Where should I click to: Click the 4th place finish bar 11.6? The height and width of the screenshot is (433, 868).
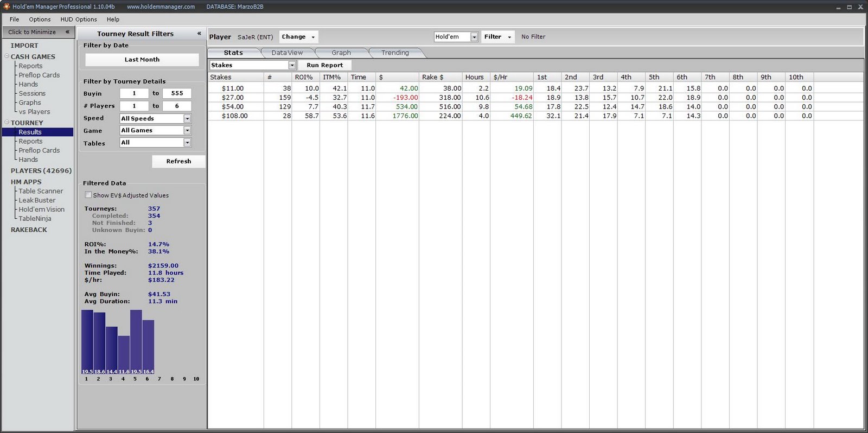(124, 355)
